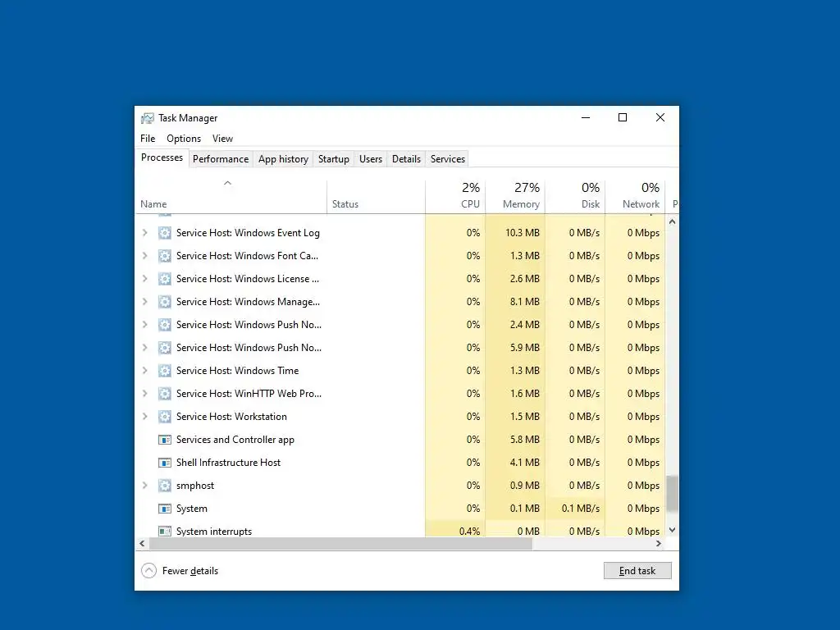This screenshot has height=630, width=840.
Task: Expand Service Host: Windows Manage entry
Action: coord(144,302)
